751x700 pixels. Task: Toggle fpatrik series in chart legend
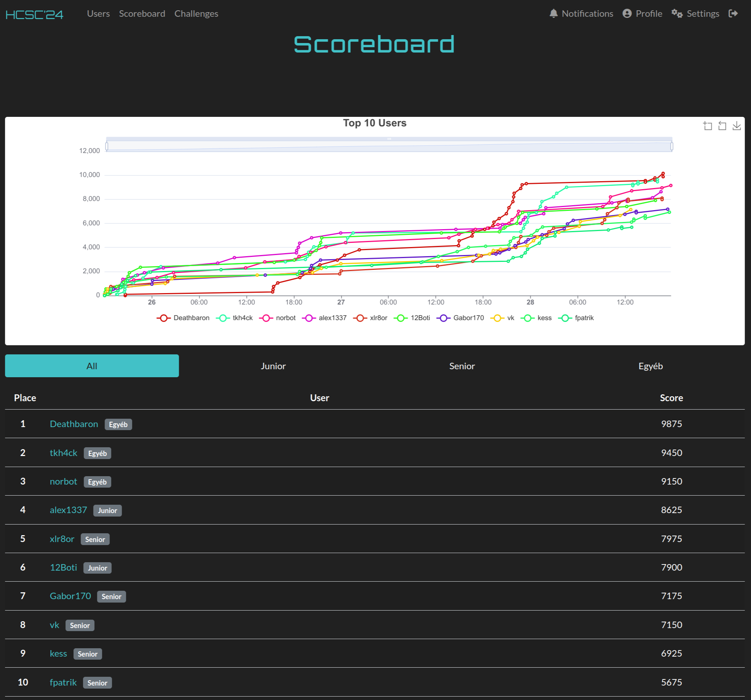[576, 318]
